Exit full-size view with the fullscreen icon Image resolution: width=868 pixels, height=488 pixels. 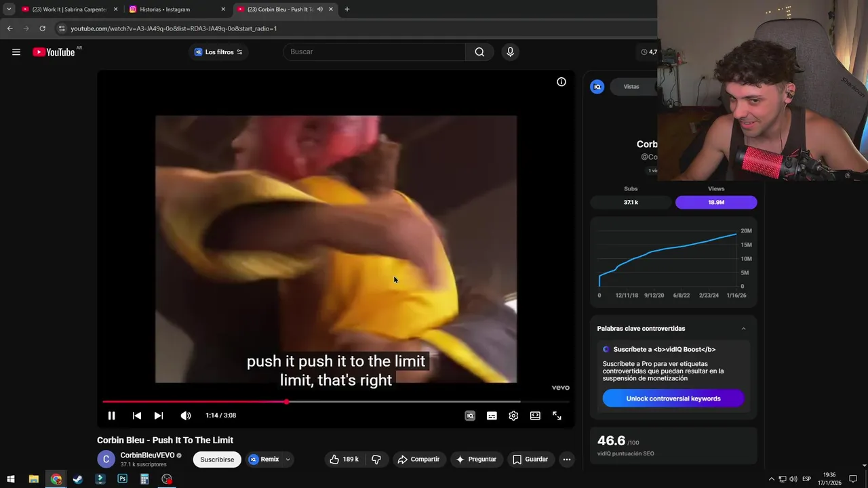[557, 415]
